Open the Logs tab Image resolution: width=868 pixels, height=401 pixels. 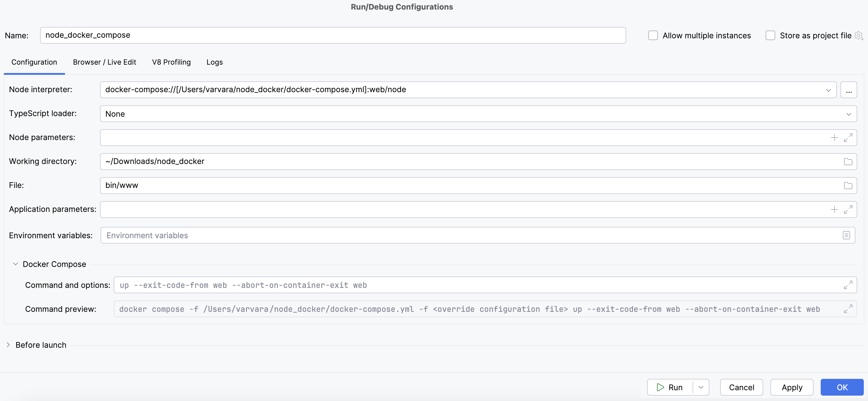pos(214,62)
